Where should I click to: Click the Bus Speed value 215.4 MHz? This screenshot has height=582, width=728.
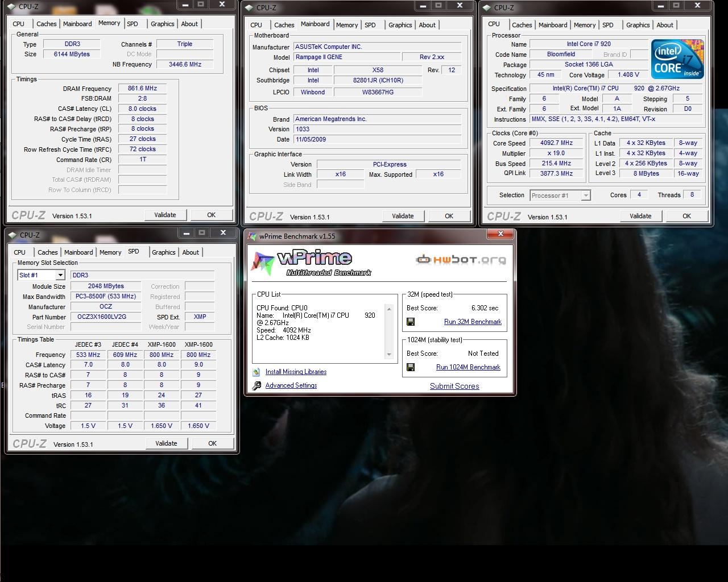coord(556,163)
